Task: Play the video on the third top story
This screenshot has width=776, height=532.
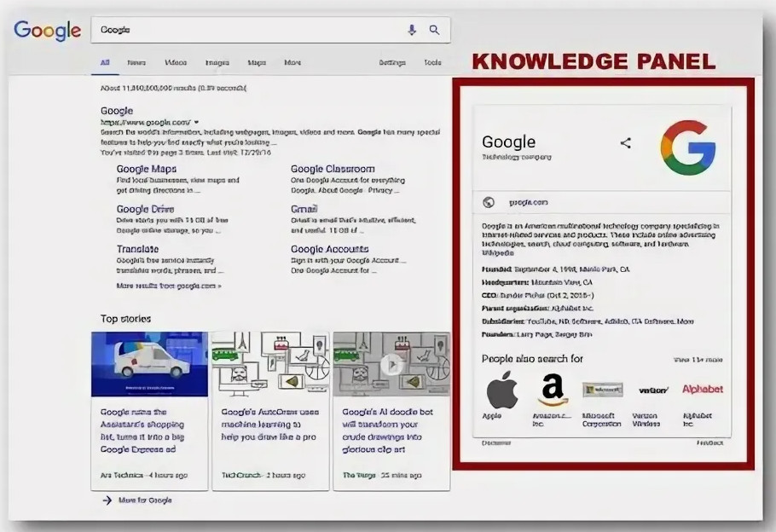Action: [391, 365]
